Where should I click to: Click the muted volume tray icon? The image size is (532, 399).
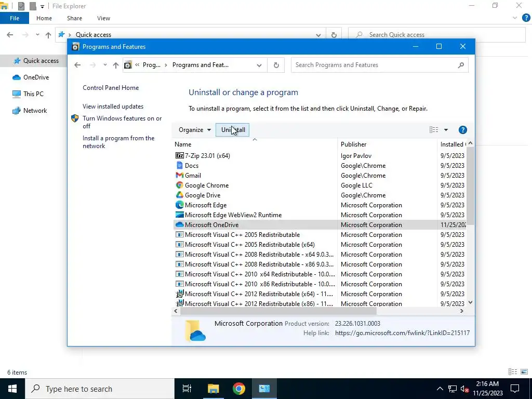[464, 389]
